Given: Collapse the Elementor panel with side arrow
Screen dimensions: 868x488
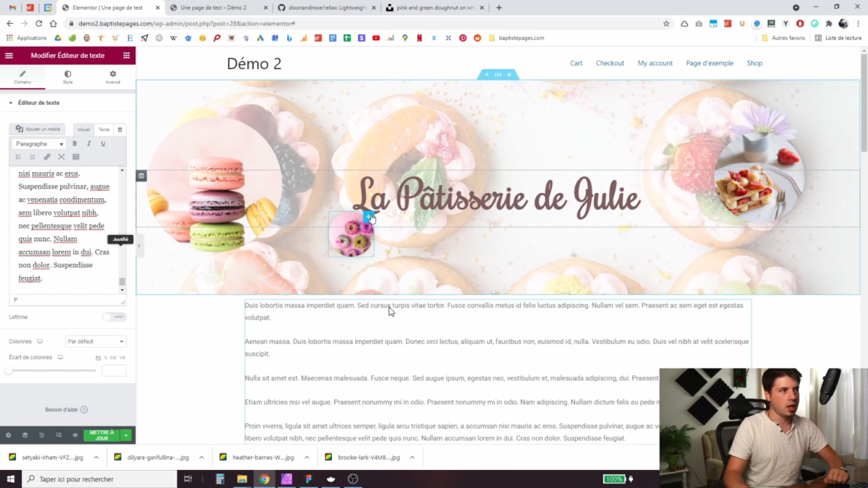Looking at the screenshot, I should coord(139,246).
